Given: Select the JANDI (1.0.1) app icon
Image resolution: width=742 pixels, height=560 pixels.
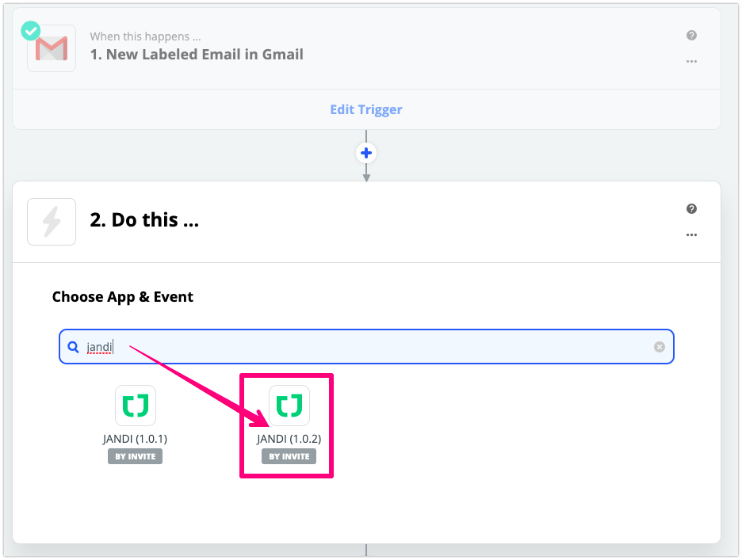Looking at the screenshot, I should pos(136,406).
